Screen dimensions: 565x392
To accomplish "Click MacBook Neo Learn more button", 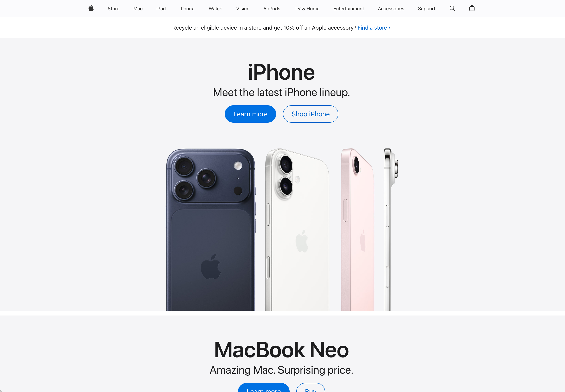I will [x=264, y=388].
